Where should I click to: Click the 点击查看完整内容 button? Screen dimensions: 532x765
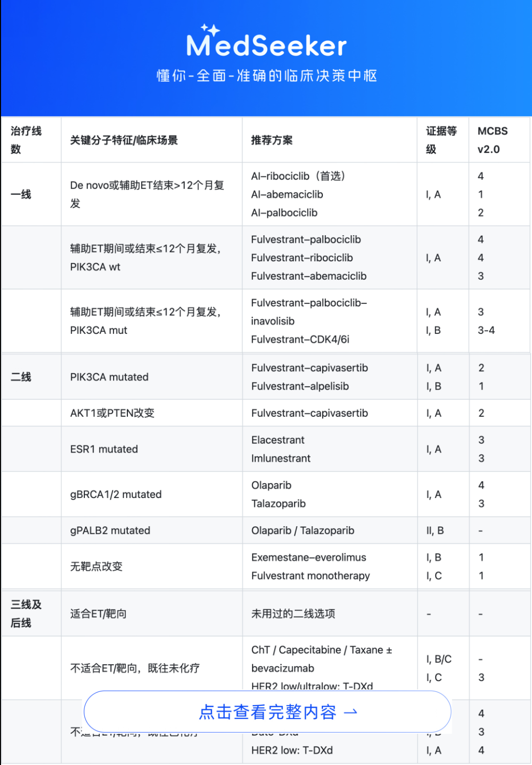[x=267, y=712]
